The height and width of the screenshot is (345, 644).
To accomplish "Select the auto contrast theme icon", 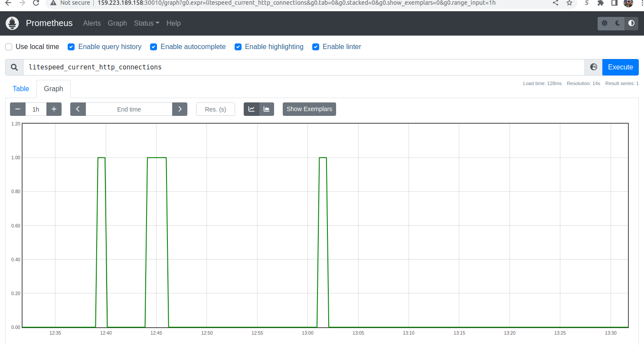I will 631,23.
